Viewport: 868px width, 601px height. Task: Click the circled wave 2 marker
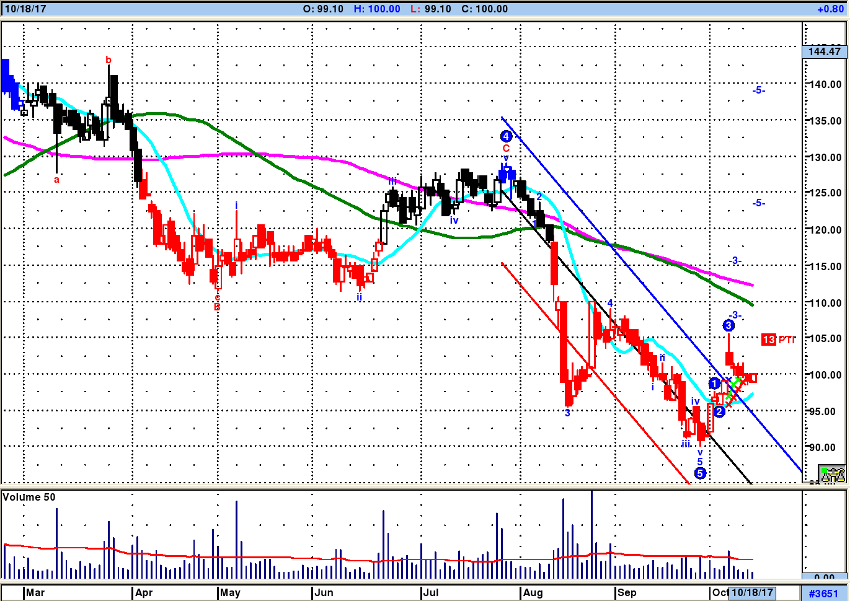coord(719,411)
